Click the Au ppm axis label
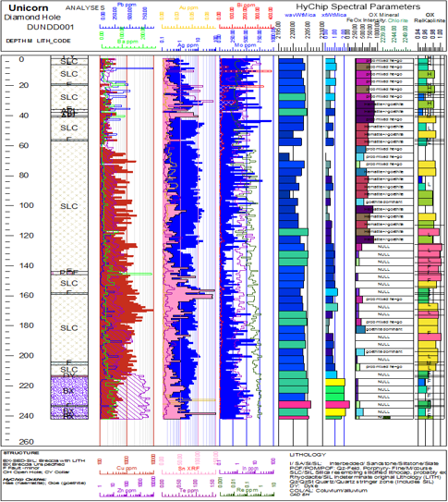The image size is (448, 502). [x=188, y=7]
